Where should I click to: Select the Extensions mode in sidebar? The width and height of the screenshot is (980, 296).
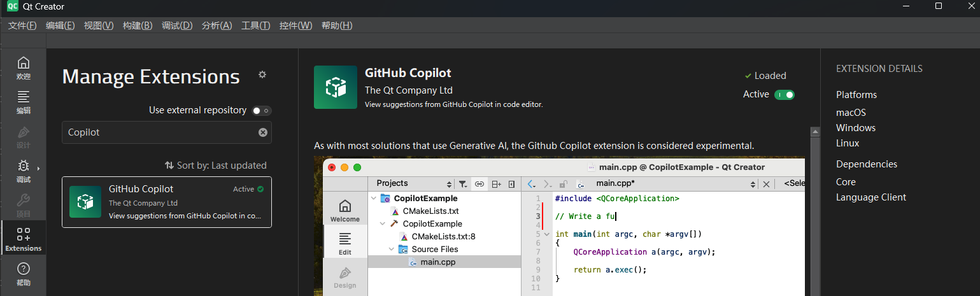click(x=23, y=238)
